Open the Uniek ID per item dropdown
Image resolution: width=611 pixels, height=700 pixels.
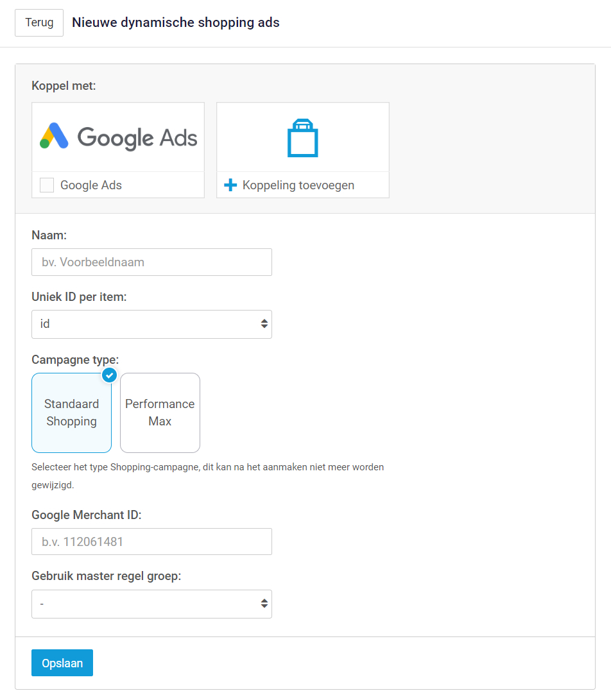click(x=151, y=324)
